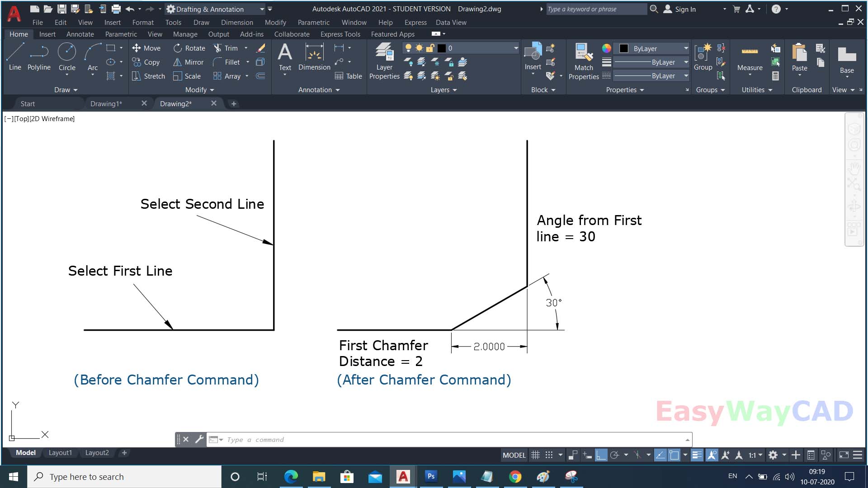
Task: Open the layer selection dropdown
Action: click(515, 48)
